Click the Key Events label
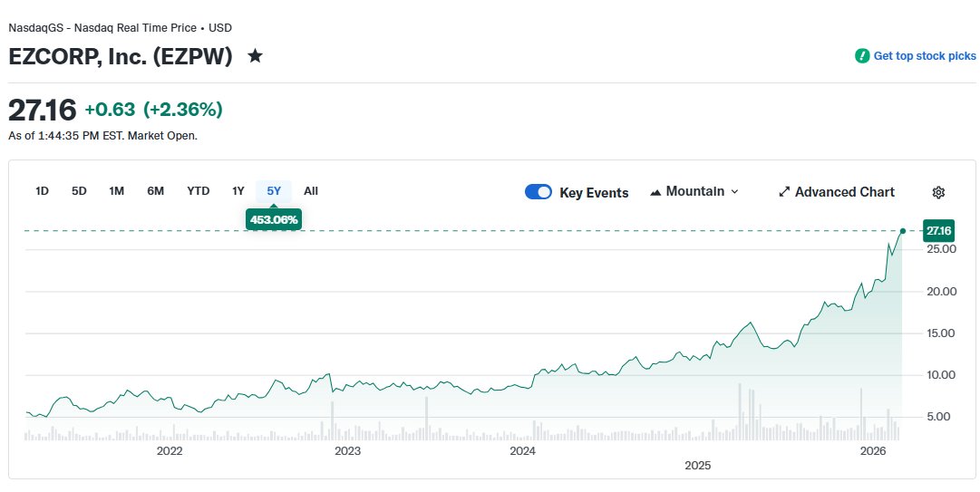 pyautogui.click(x=594, y=193)
